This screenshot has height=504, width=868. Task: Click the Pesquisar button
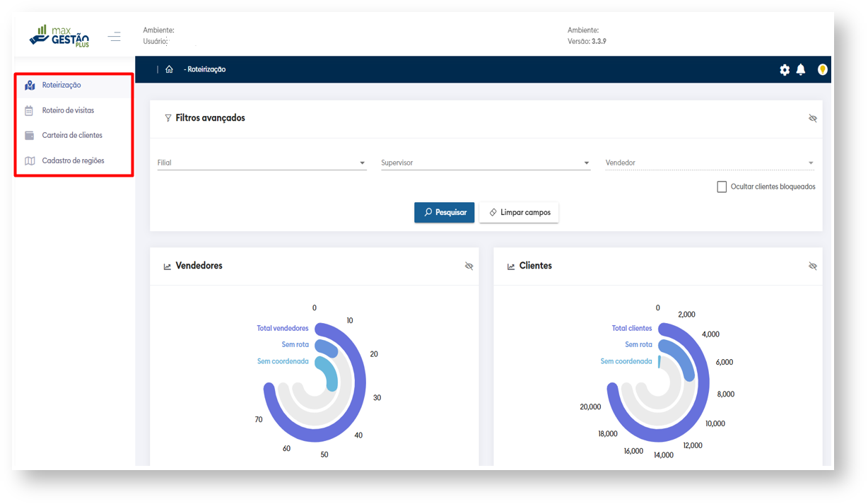444,212
